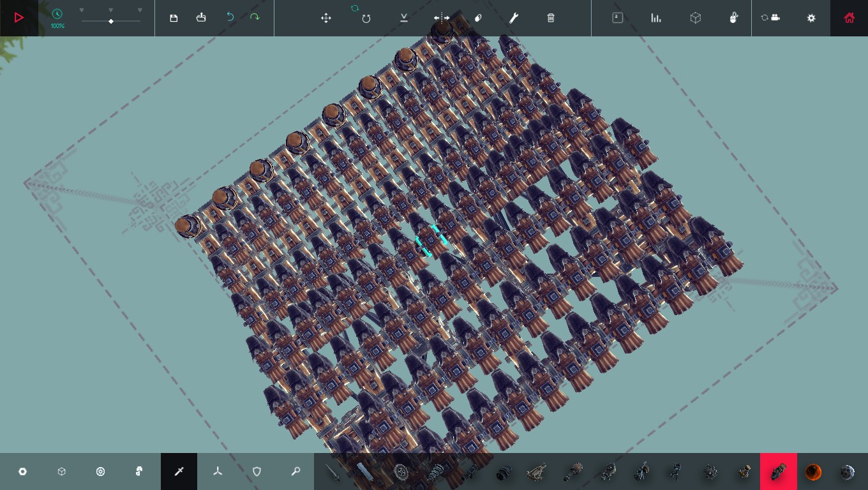Open settings with the gear icon

coord(811,18)
